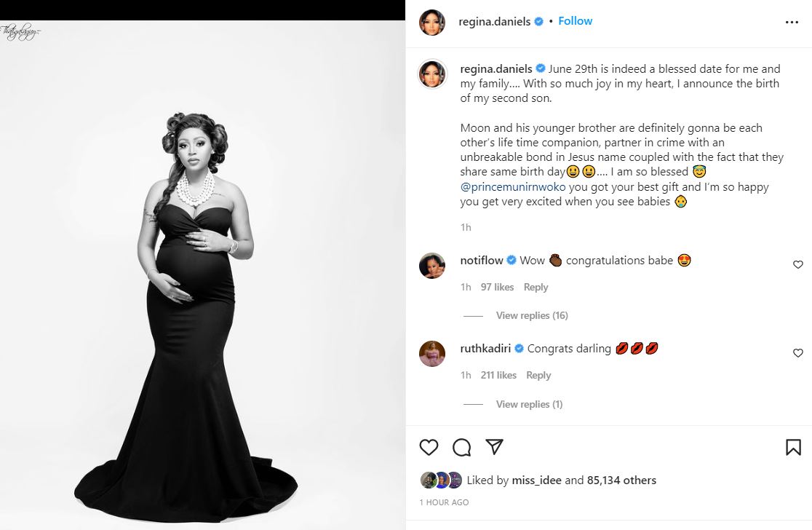Open the comment speech bubble icon
812x530 pixels.
click(461, 446)
